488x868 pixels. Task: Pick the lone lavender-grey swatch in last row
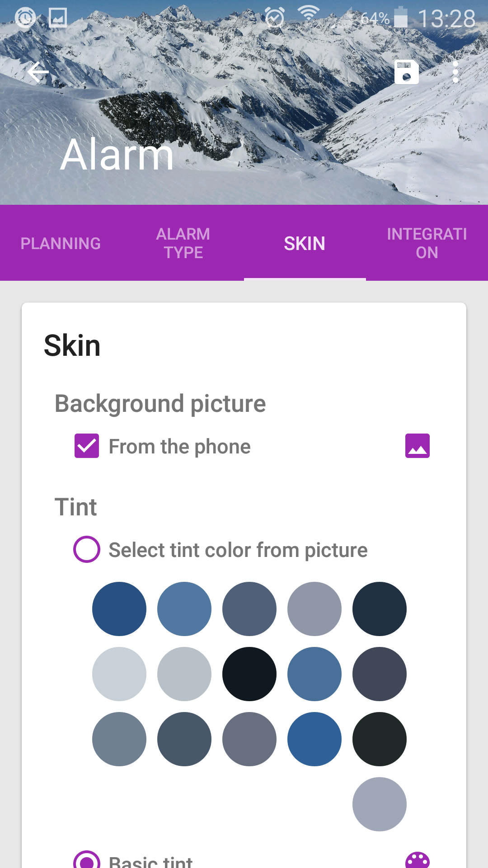tap(380, 804)
